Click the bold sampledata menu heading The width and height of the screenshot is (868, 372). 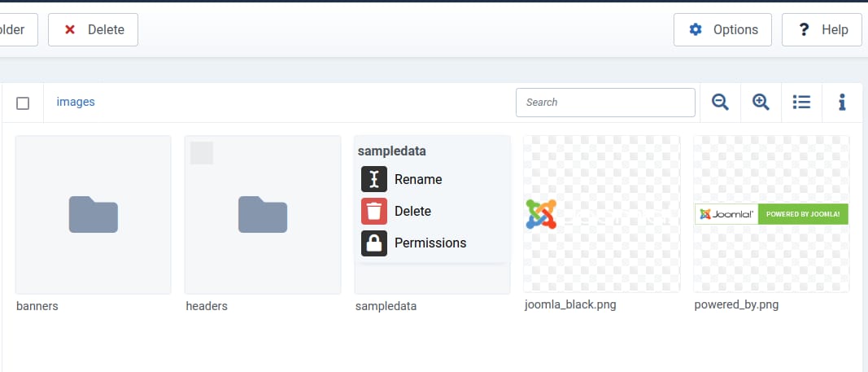392,151
